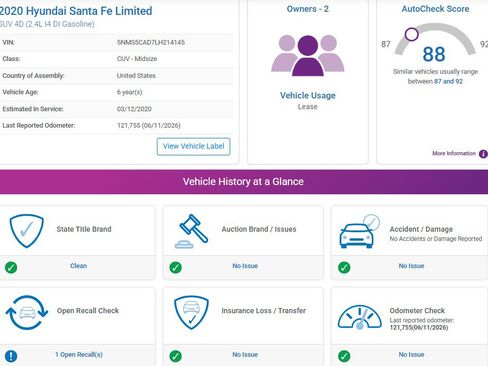
Task: Click the Open Recall Check circular arrows icon
Action: tap(27, 312)
